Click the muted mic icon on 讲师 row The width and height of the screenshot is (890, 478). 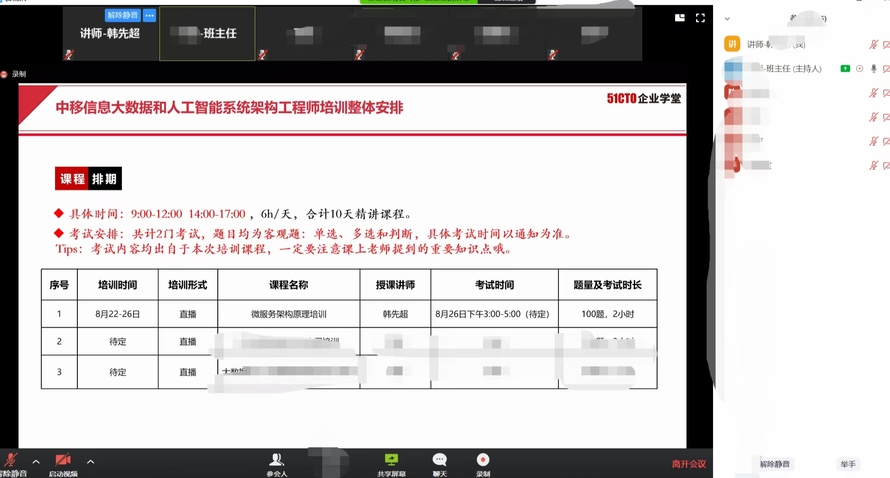point(874,44)
